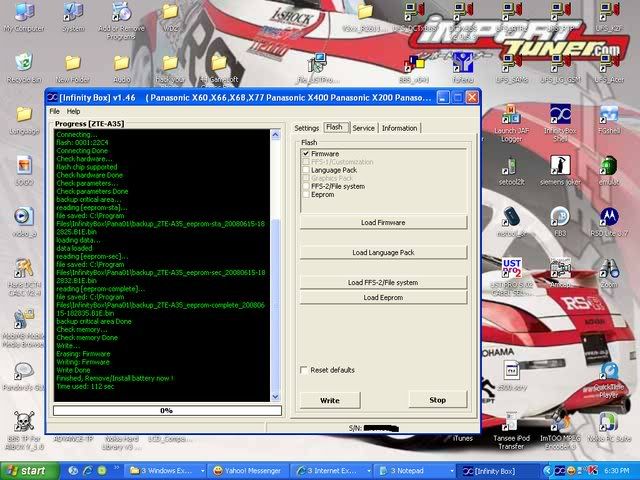640x480 pixels.
Task: Expand the quick launch chevron
Action: pos(117,468)
